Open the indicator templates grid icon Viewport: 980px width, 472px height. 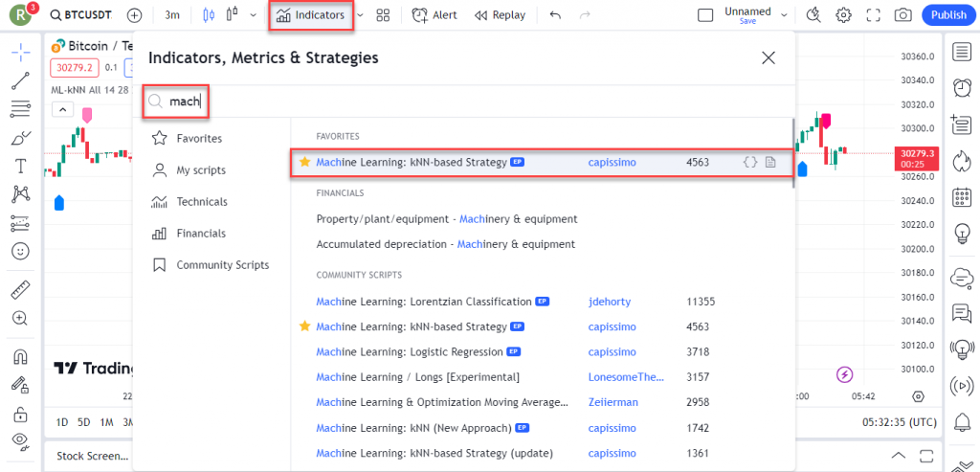click(383, 15)
